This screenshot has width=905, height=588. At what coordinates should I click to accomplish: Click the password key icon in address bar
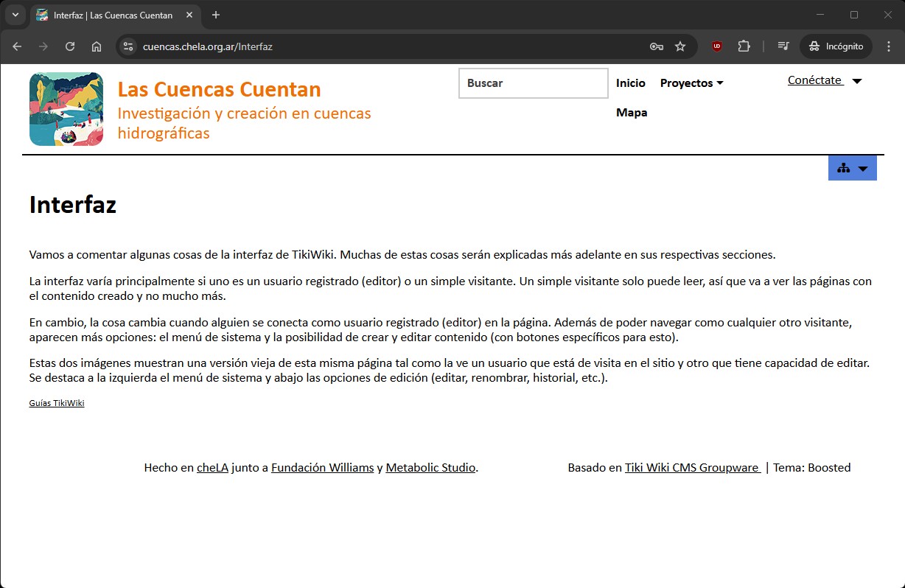tap(656, 46)
